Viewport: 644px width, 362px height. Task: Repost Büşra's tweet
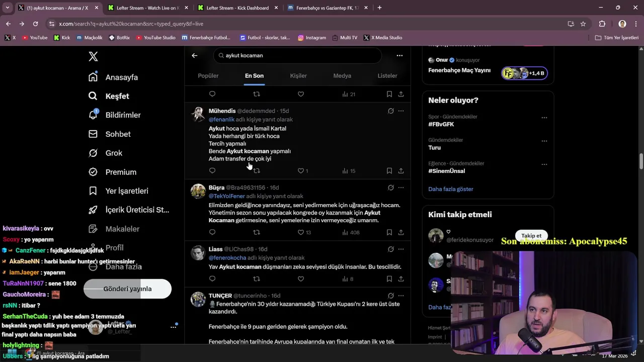tap(257, 232)
